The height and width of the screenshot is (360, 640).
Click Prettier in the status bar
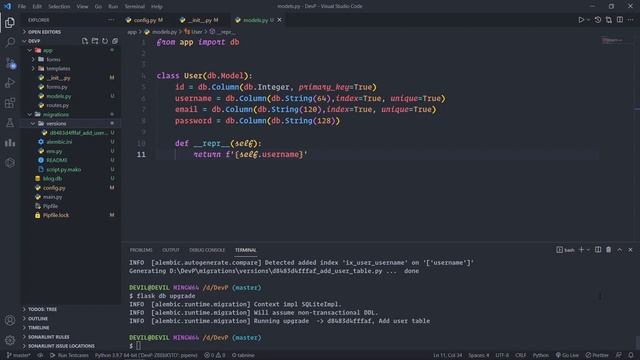click(x=597, y=355)
